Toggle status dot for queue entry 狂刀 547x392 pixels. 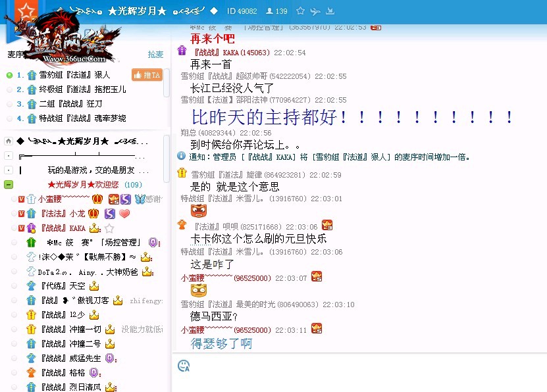[9, 105]
